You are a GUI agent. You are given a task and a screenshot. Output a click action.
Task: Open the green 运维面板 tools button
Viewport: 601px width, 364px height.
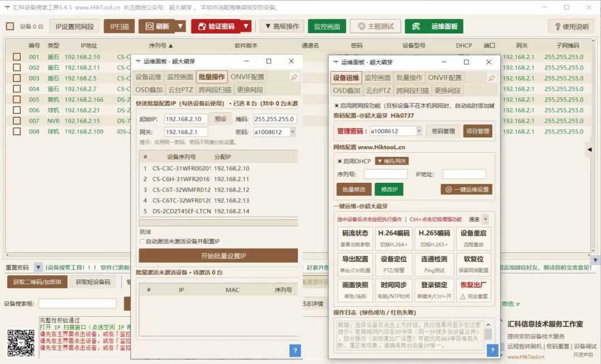(434, 27)
